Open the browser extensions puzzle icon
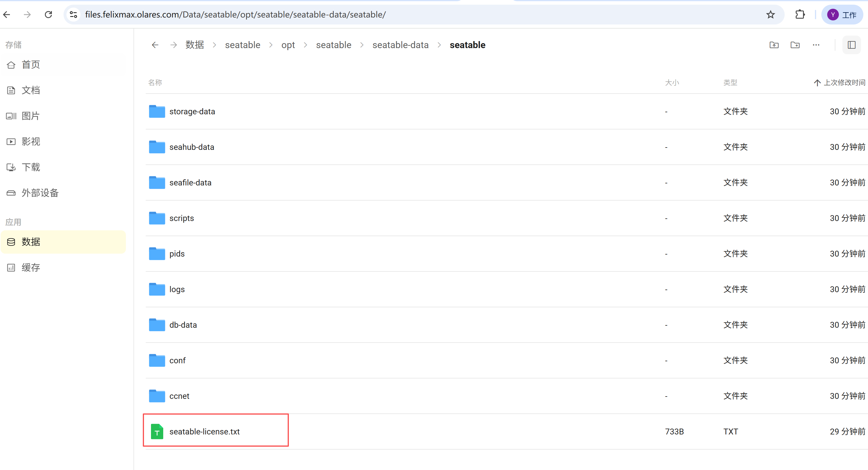Viewport: 868px width, 470px height. pos(800,15)
